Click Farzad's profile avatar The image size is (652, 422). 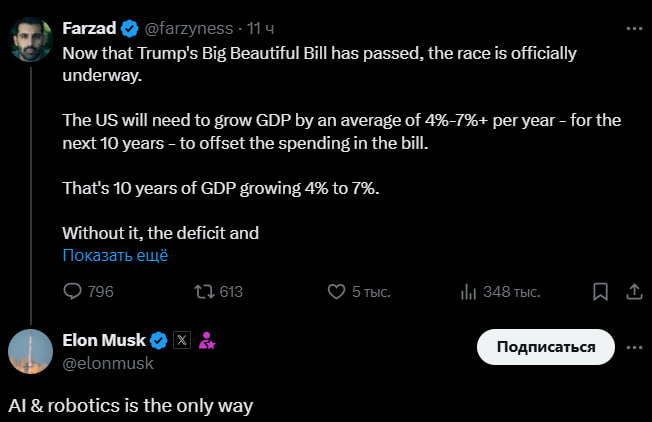pos(31,39)
